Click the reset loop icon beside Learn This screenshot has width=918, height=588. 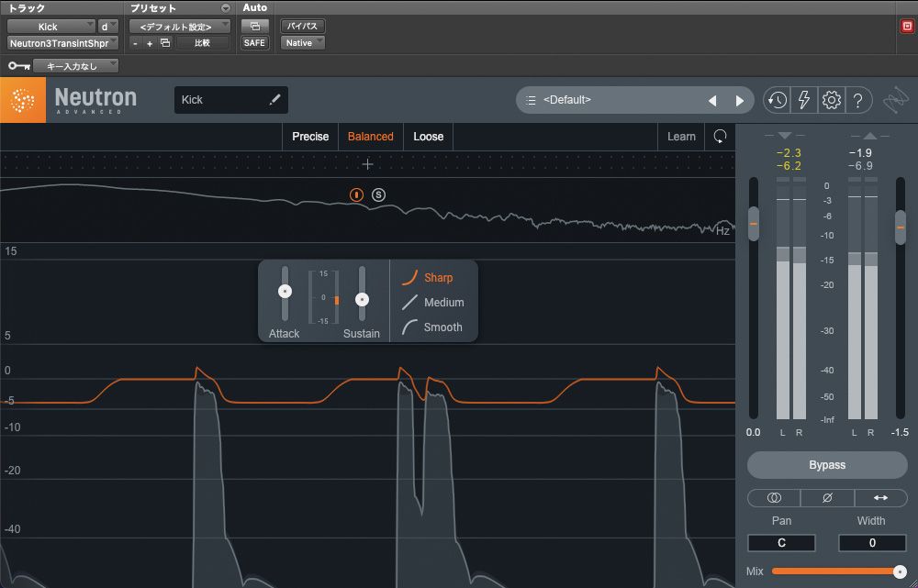720,137
